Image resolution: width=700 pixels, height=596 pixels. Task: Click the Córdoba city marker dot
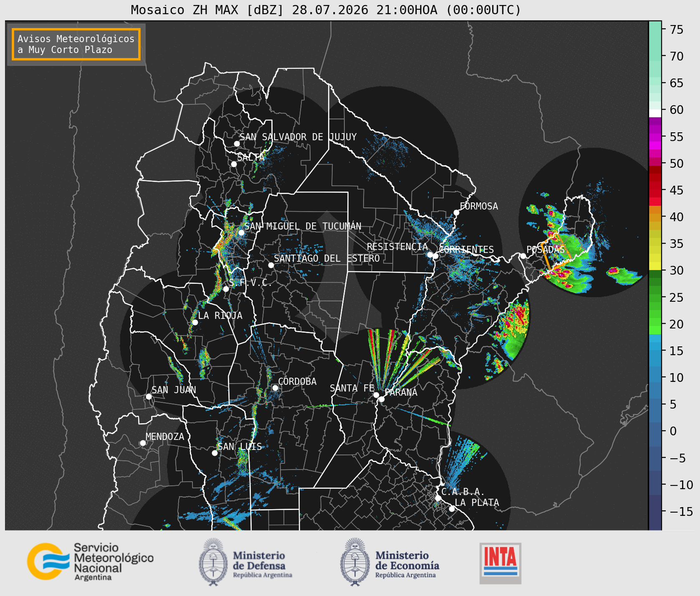click(x=275, y=388)
